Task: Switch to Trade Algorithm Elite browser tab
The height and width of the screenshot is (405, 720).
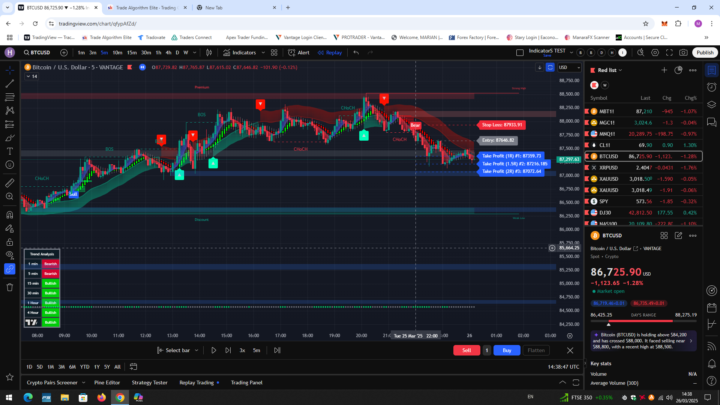Action: [x=145, y=8]
